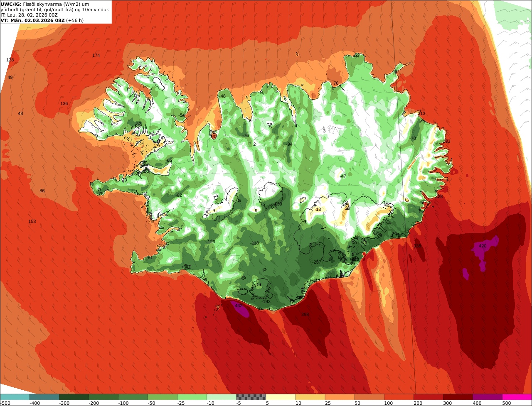This screenshot has height=406, width=532.
Task: Click the 432 value on purple patch
Action: [239, 306]
